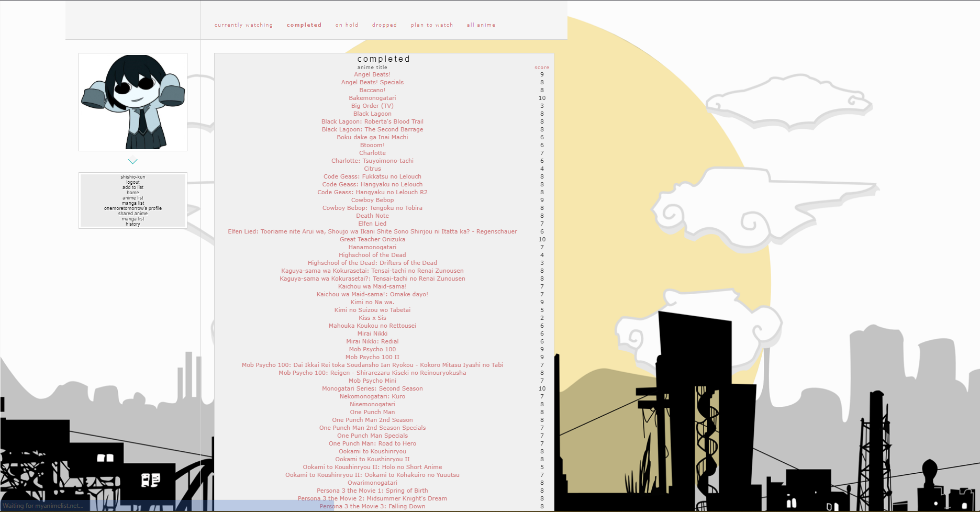Open Code Geass: Fukkatsu no Lelouch
The width and height of the screenshot is (980, 512).
tap(372, 176)
